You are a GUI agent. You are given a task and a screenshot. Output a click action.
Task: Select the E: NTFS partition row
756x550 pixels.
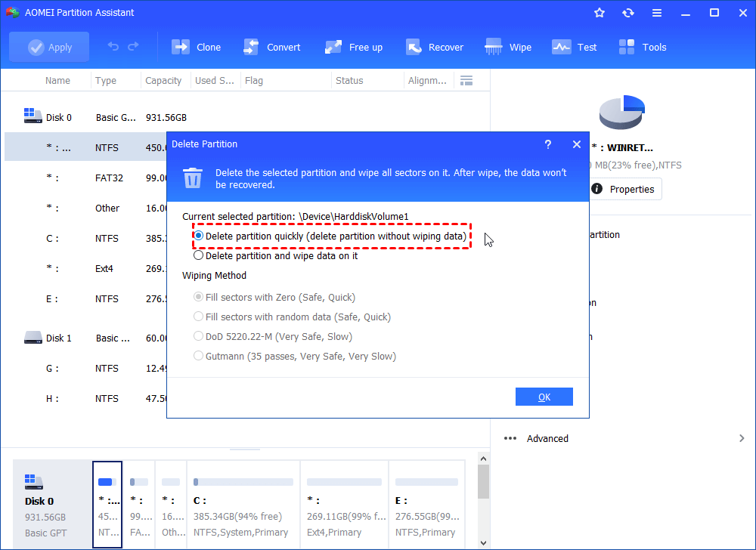pyautogui.click(x=86, y=299)
